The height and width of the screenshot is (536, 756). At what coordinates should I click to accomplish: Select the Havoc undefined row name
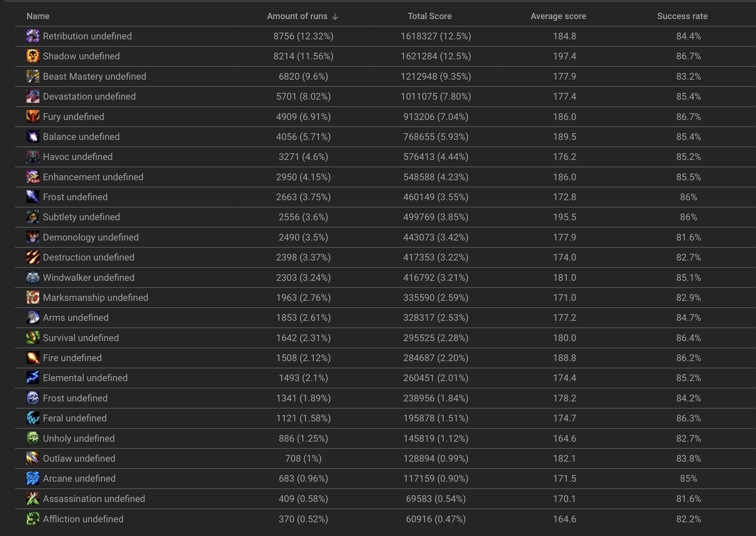coord(77,157)
